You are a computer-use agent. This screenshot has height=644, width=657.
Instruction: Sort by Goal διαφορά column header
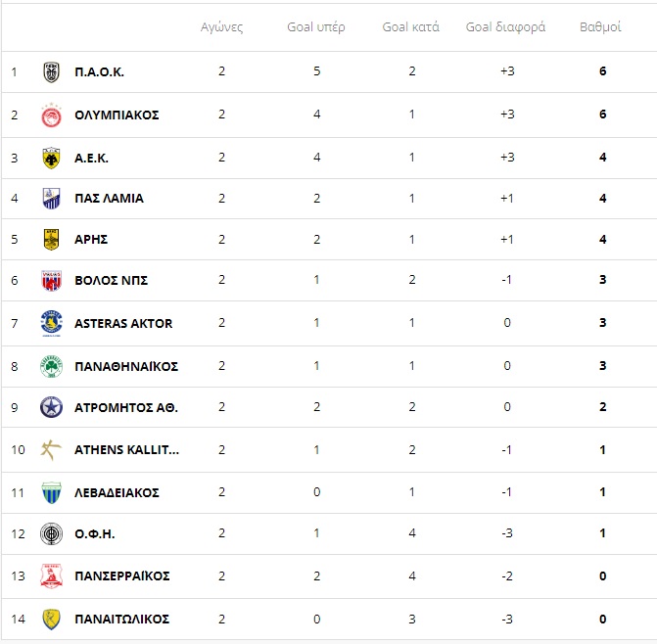tap(505, 27)
